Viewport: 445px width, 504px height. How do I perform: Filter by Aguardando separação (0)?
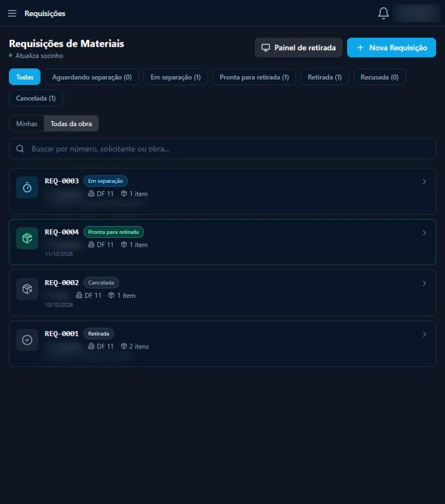coord(92,77)
